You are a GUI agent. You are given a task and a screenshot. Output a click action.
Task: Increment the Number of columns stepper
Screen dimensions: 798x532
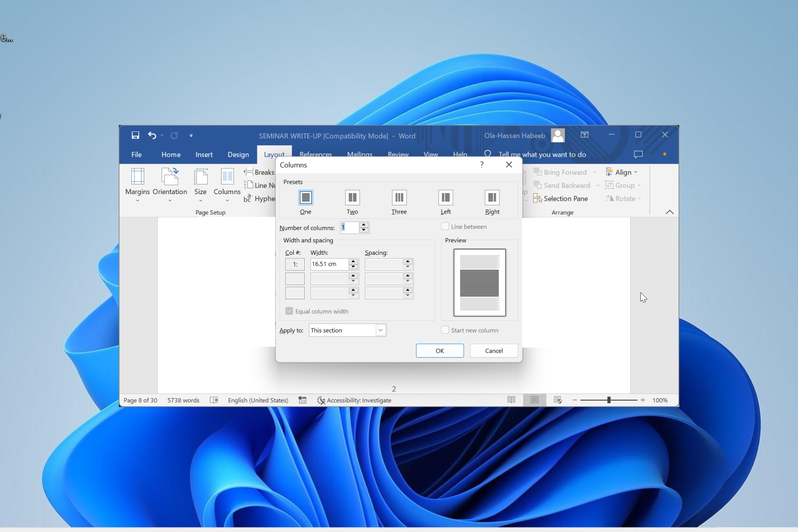coord(364,224)
